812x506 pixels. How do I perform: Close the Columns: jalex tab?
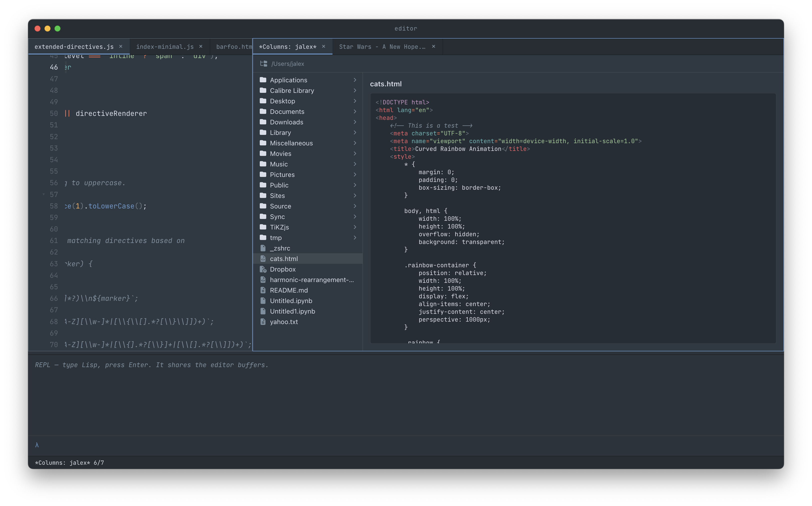pyautogui.click(x=323, y=47)
